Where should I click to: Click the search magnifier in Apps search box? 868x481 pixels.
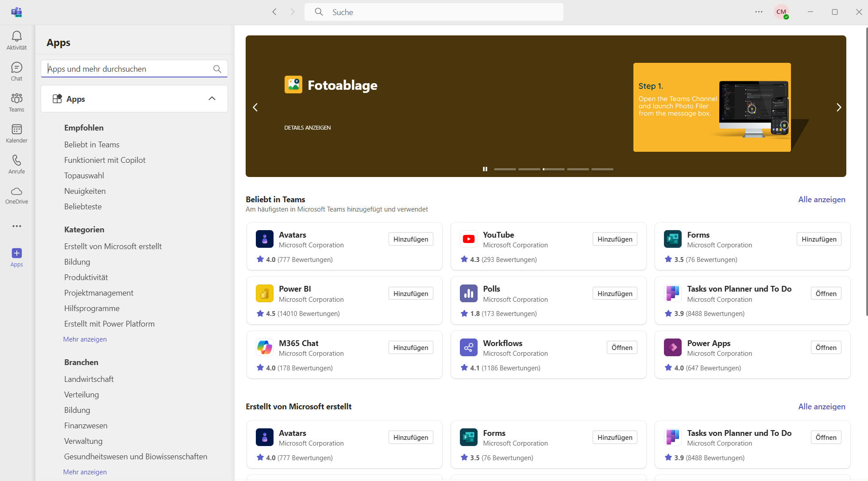tap(217, 69)
